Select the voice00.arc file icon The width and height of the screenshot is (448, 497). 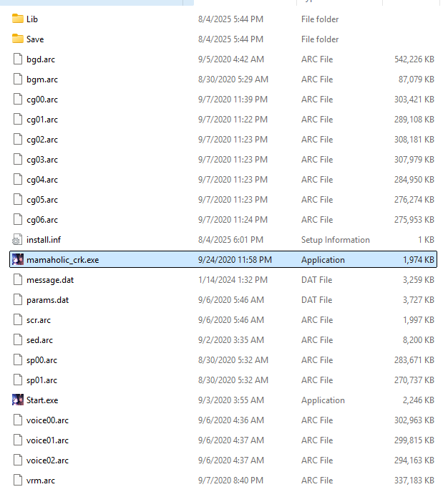pyautogui.click(x=18, y=420)
